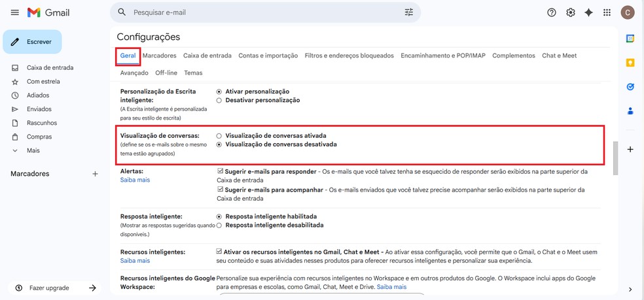Uncheck Sugerir e-mails para responder
The width and height of the screenshot is (644, 300).
coord(221,171)
